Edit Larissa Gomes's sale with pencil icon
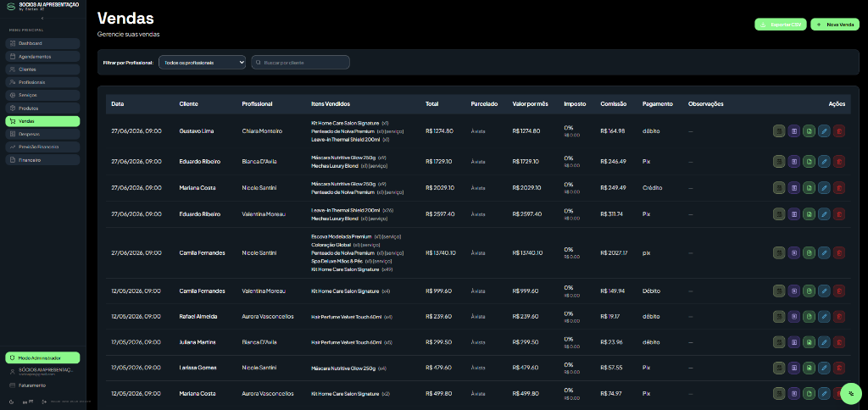868x410 pixels. point(824,368)
